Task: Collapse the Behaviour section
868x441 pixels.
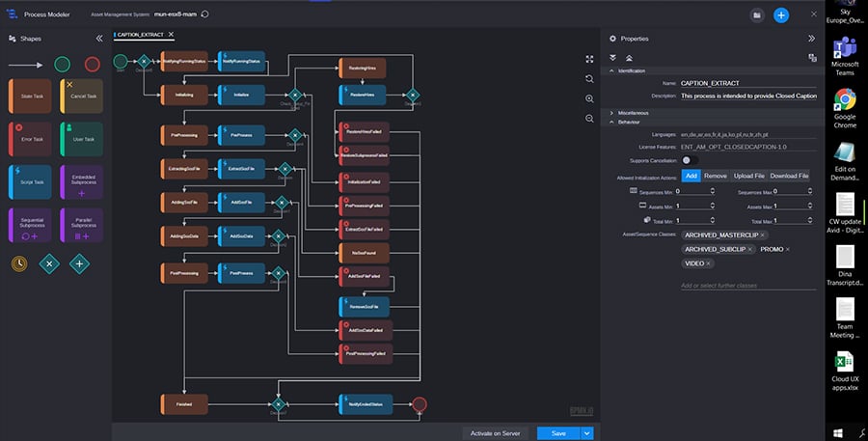Action: point(611,122)
